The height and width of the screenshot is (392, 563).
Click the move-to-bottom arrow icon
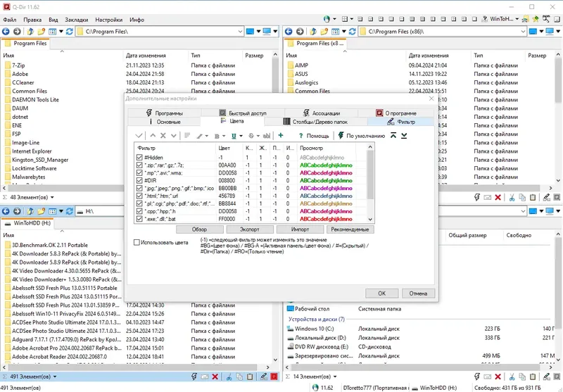pyautogui.click(x=404, y=135)
